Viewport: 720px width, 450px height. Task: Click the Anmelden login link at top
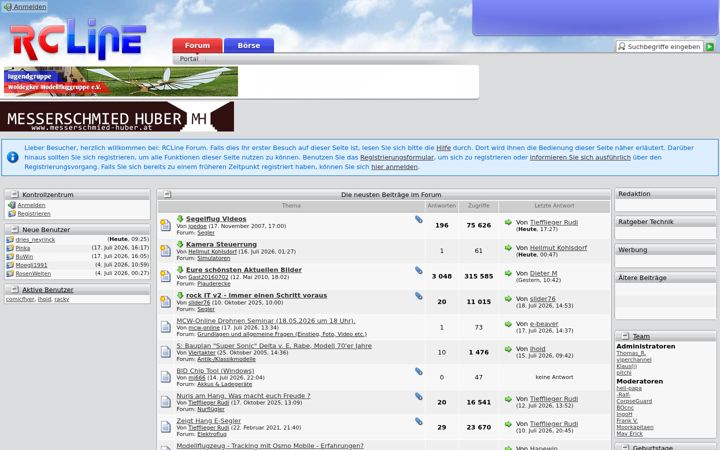25,7
